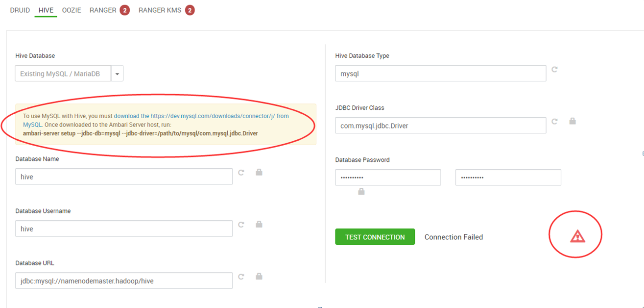Open the RANGER tab
This screenshot has width=644, height=308.
103,10
